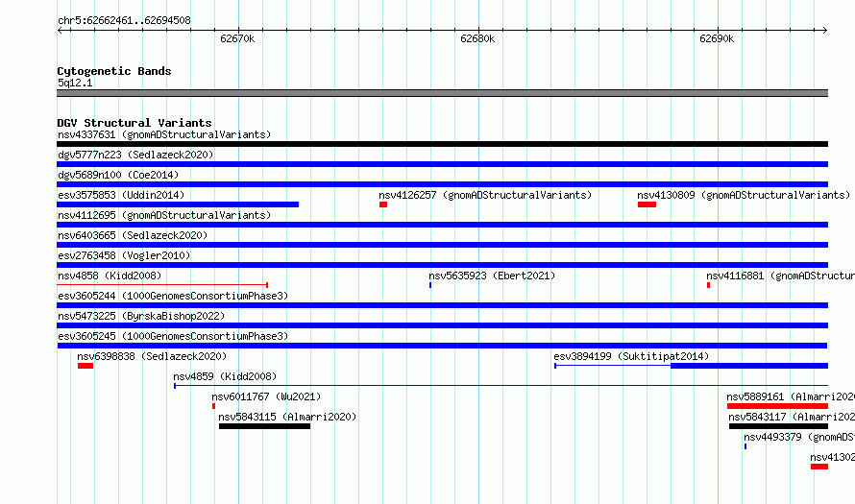Click the blue esv3575853 variant bar
This screenshot has width=855, height=504.
[x=178, y=204]
